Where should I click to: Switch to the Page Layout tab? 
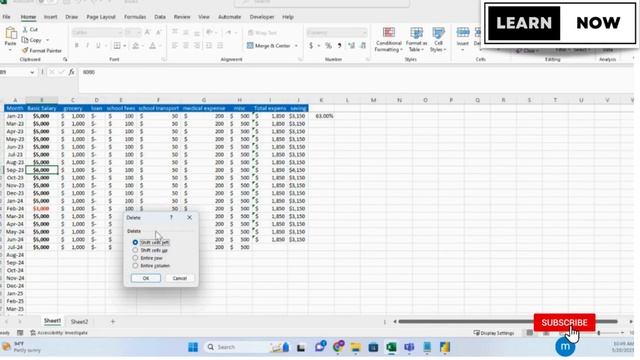(101, 17)
